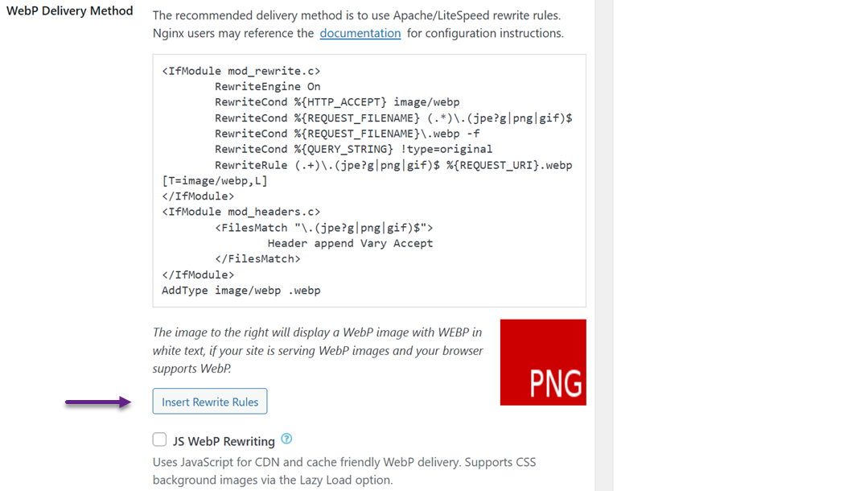Click the IfModule mod_headers.c line
868x491 pixels.
tap(241, 212)
